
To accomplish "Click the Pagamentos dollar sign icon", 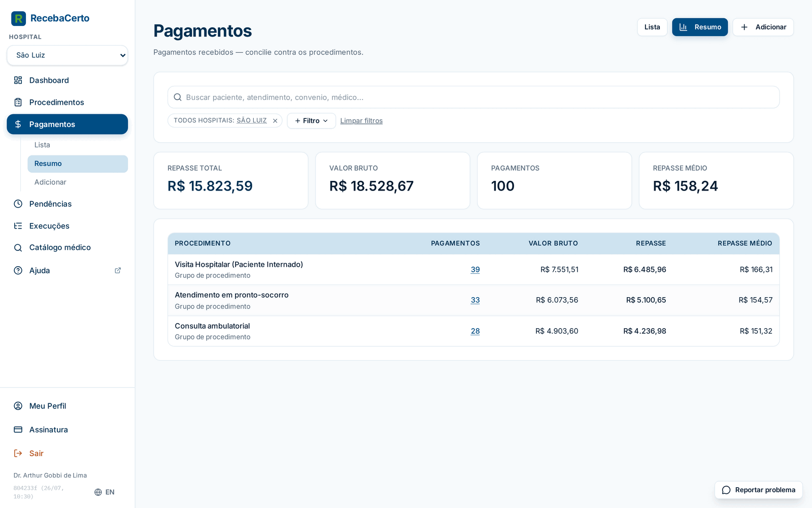I will pyautogui.click(x=18, y=124).
